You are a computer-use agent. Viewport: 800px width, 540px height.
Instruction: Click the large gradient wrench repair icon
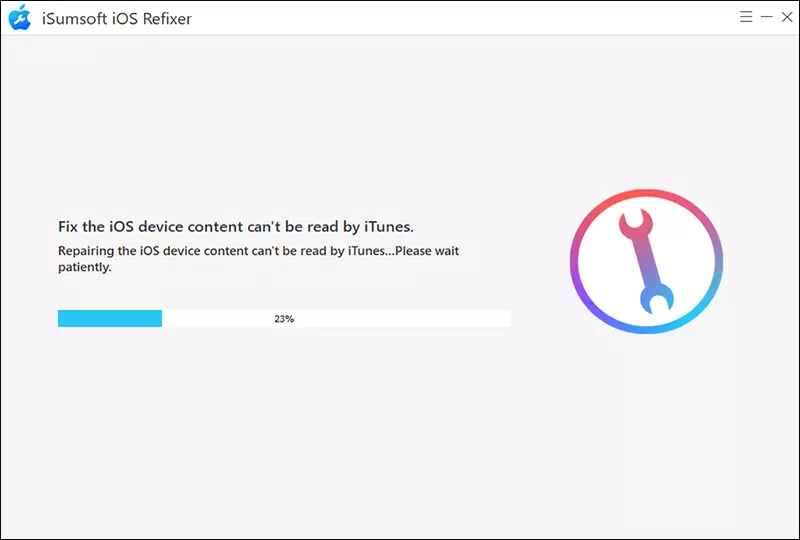pos(646,261)
